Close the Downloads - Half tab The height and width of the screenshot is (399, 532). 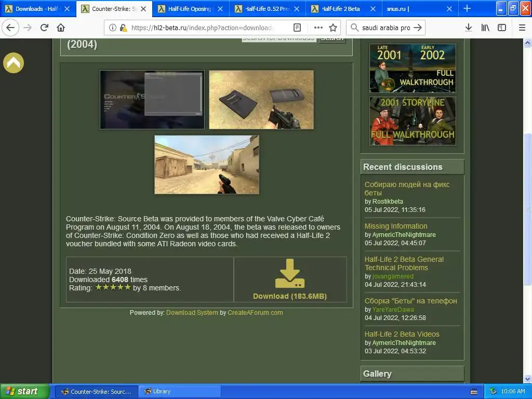tap(67, 9)
